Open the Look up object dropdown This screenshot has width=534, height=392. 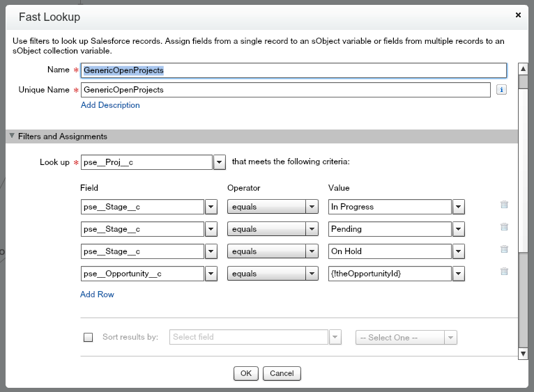(x=219, y=162)
